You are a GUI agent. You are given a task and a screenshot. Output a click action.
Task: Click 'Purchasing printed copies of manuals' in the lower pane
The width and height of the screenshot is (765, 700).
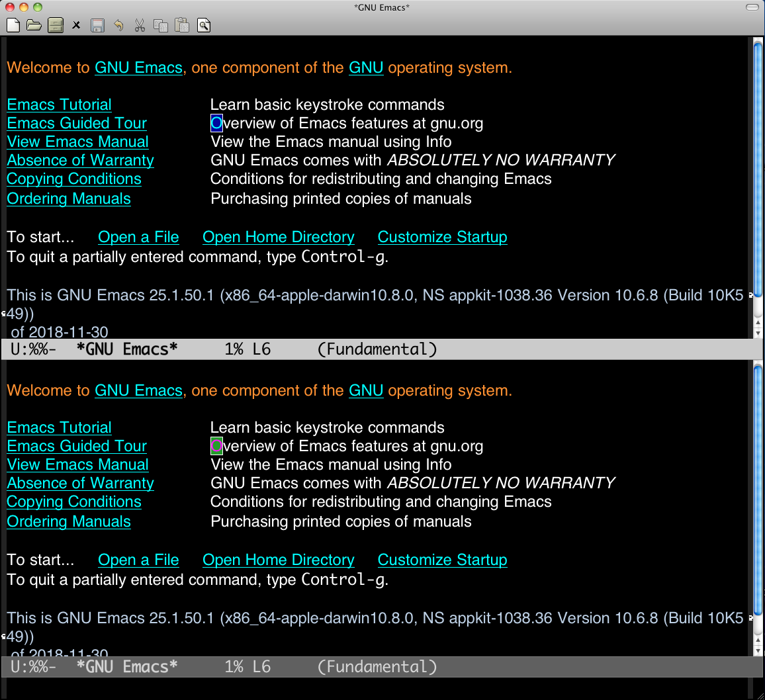341,521
